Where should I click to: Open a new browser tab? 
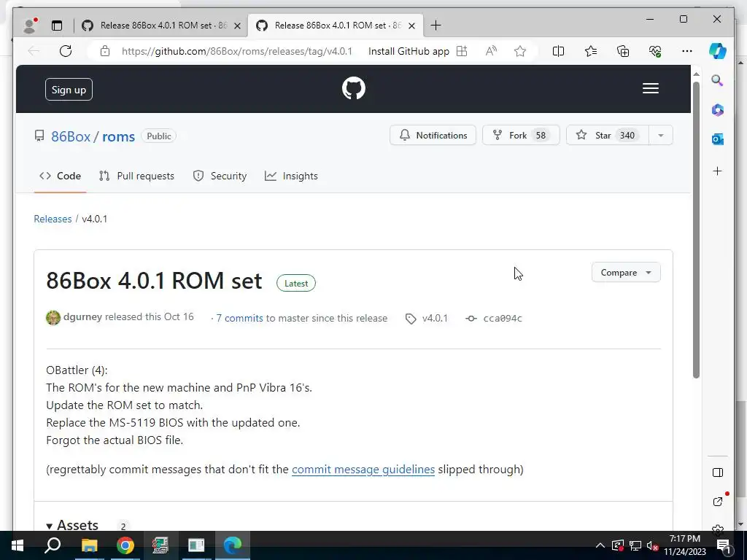pos(436,26)
